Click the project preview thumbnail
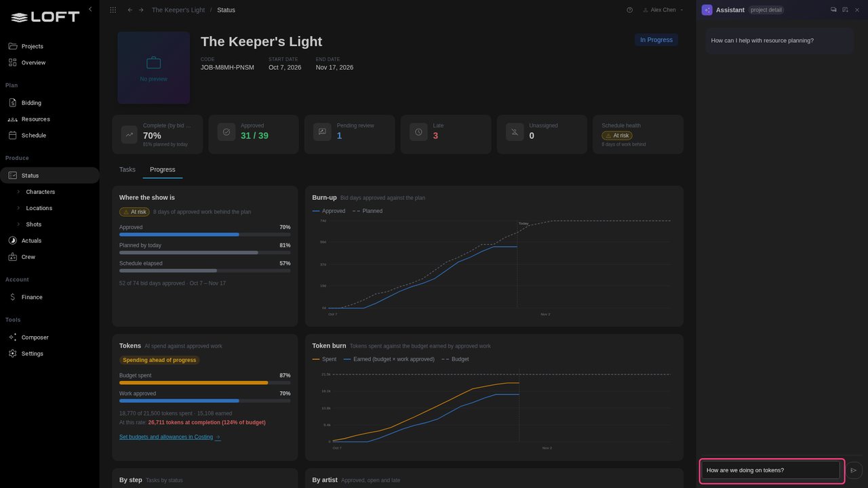Image resolution: width=868 pixels, height=488 pixels. (154, 68)
